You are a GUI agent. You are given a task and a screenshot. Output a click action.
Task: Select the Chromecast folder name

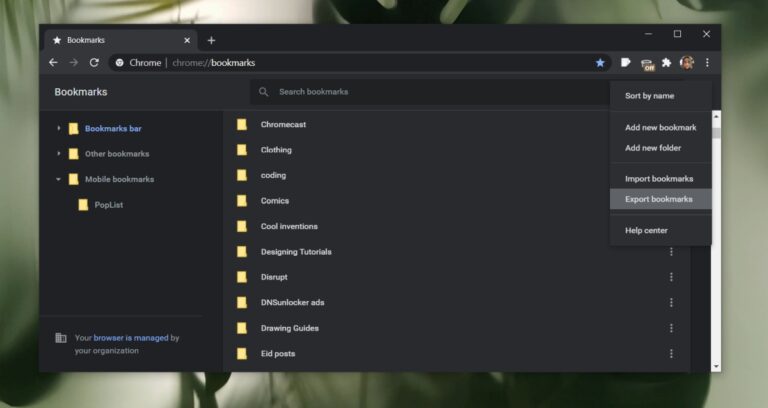point(283,124)
